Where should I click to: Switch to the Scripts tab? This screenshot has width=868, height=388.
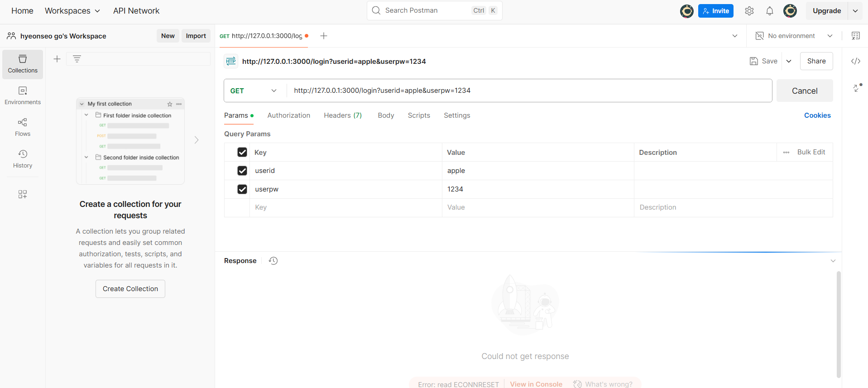click(x=419, y=115)
